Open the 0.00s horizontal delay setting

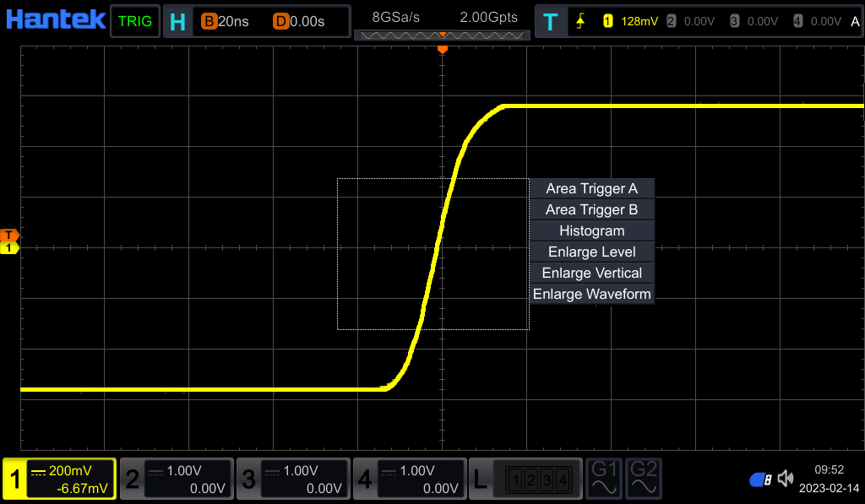[x=299, y=21]
